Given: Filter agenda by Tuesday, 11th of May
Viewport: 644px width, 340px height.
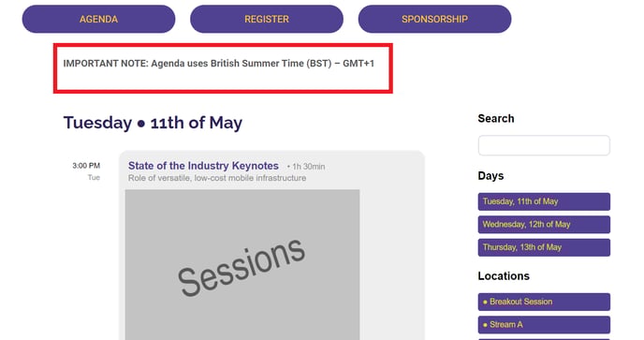Looking at the screenshot, I should point(544,201).
